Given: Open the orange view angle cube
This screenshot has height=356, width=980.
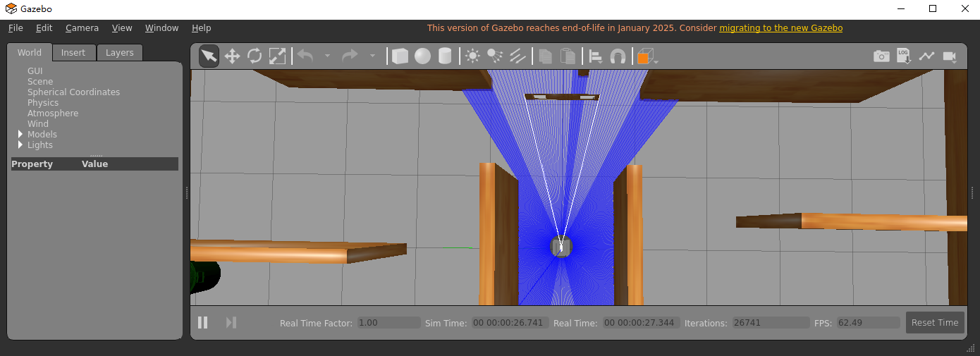Looking at the screenshot, I should pos(645,56).
